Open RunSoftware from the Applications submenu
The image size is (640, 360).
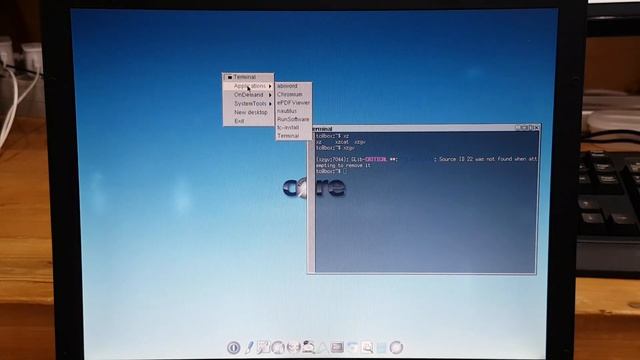293,119
